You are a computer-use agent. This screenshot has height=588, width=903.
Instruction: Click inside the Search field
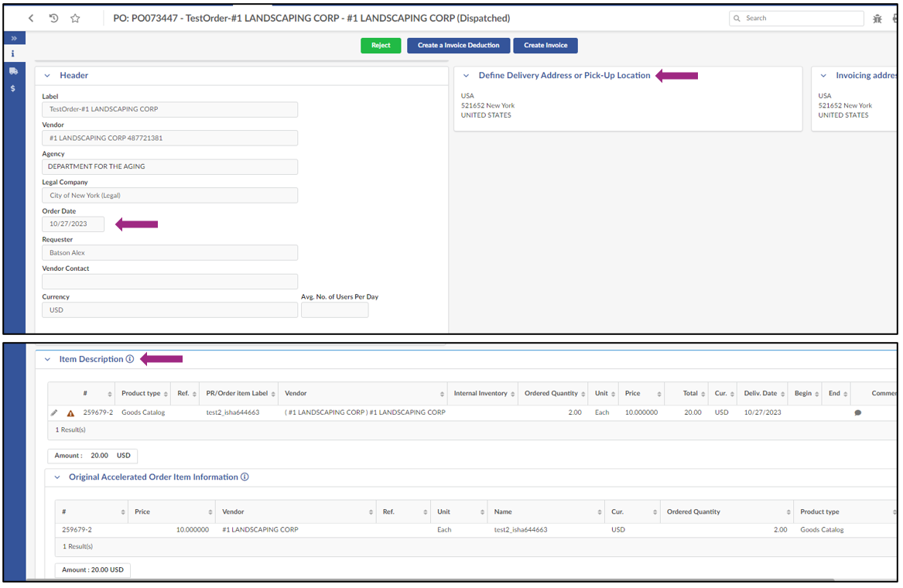pos(796,18)
